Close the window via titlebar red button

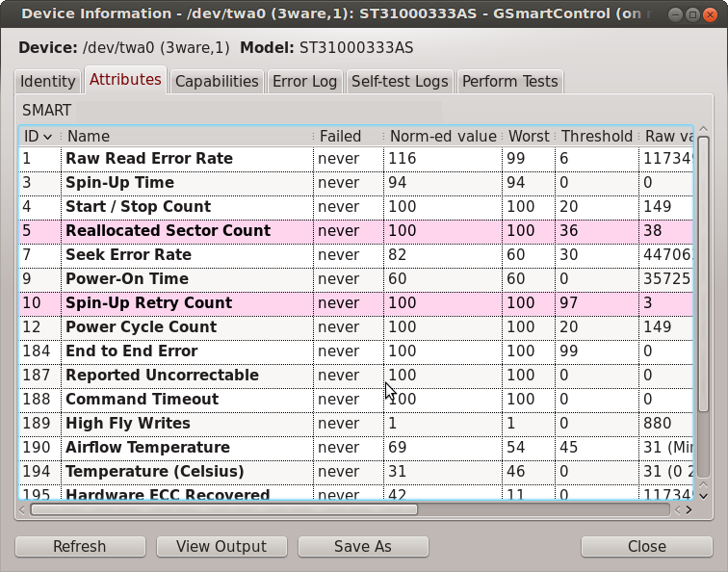click(710, 14)
